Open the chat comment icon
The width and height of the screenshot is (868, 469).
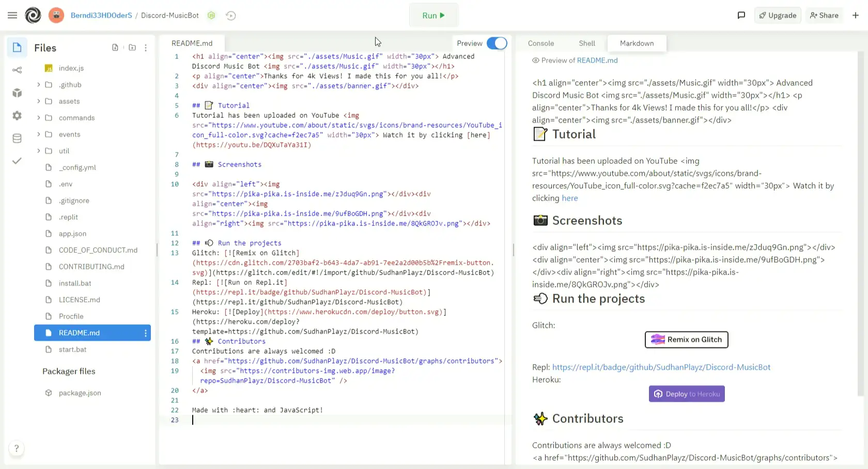click(x=741, y=16)
